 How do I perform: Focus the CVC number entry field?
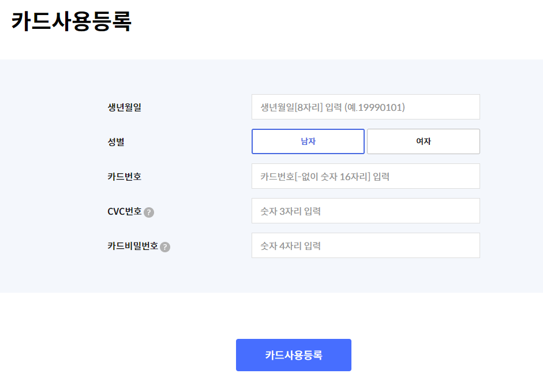click(x=365, y=210)
